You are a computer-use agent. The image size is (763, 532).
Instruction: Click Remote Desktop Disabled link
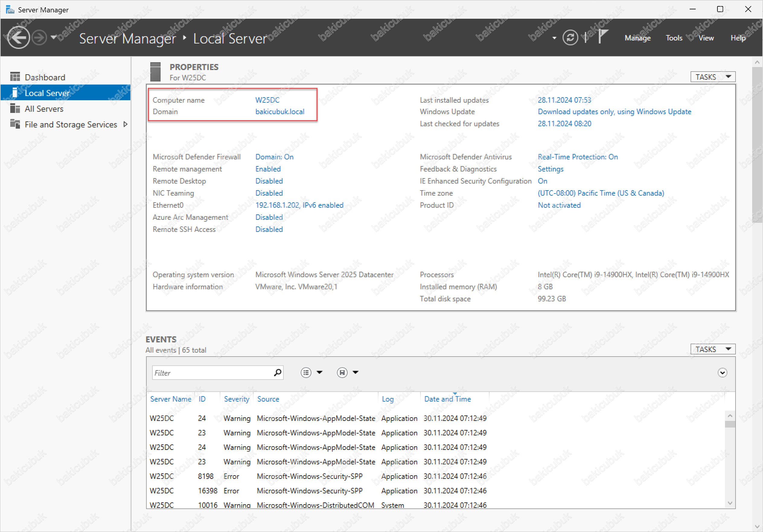(269, 181)
